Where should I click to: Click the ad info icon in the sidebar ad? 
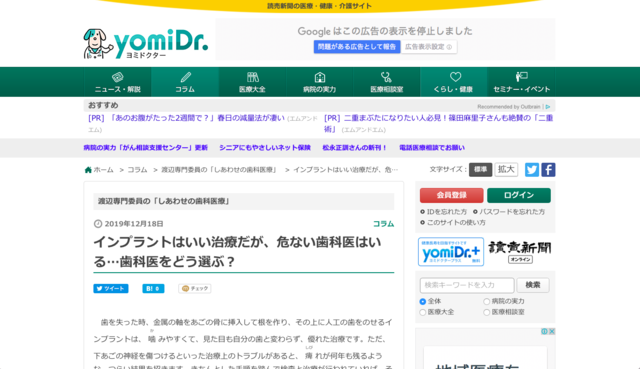tap(544, 331)
